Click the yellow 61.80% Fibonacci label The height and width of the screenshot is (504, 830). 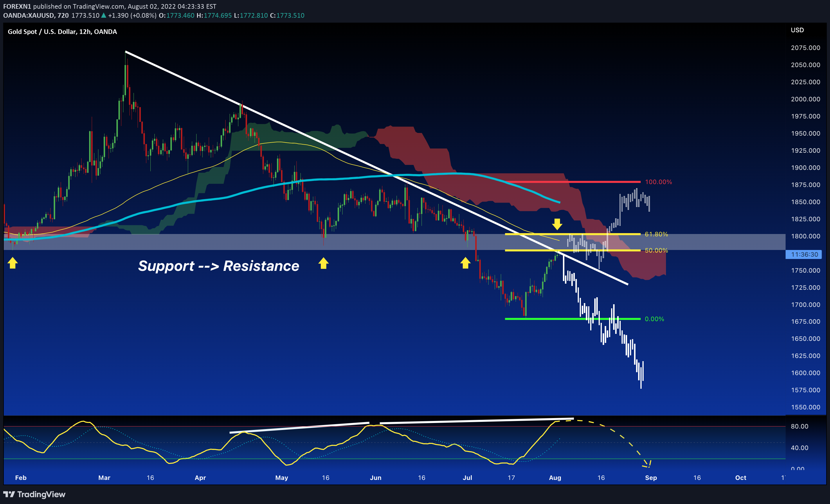click(x=656, y=234)
